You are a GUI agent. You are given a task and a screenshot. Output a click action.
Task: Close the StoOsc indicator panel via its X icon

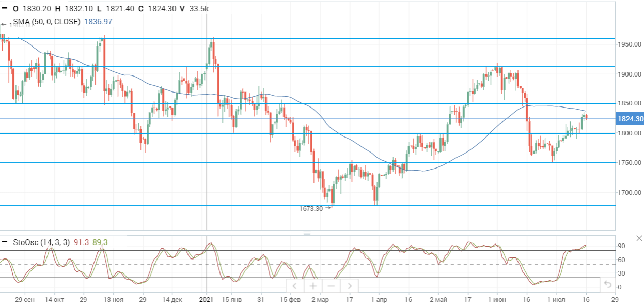(x=638, y=239)
